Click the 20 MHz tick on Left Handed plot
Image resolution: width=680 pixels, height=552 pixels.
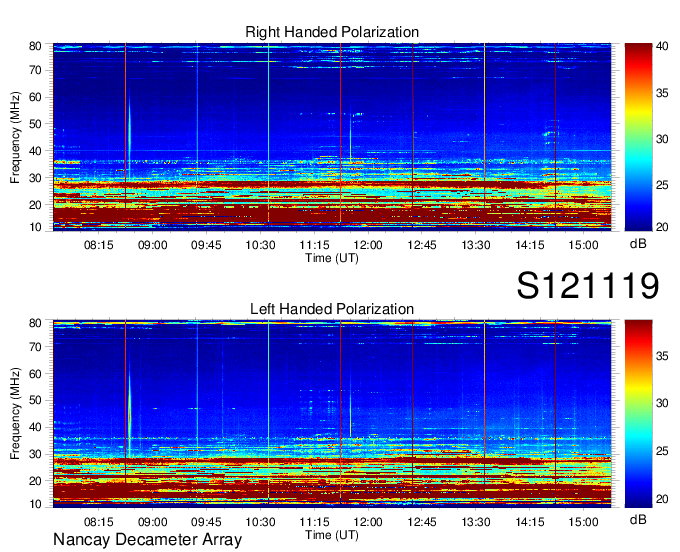(x=36, y=481)
